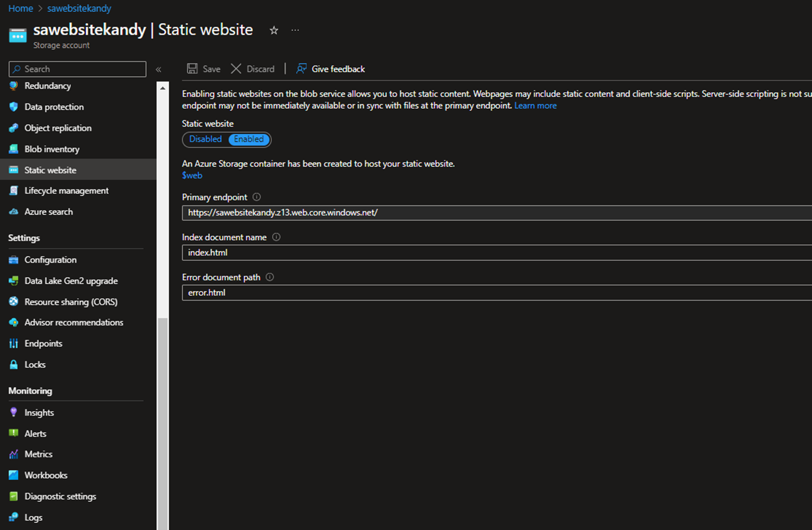Image resolution: width=812 pixels, height=530 pixels.
Task: Click the Metrics chart icon
Action: (14, 454)
